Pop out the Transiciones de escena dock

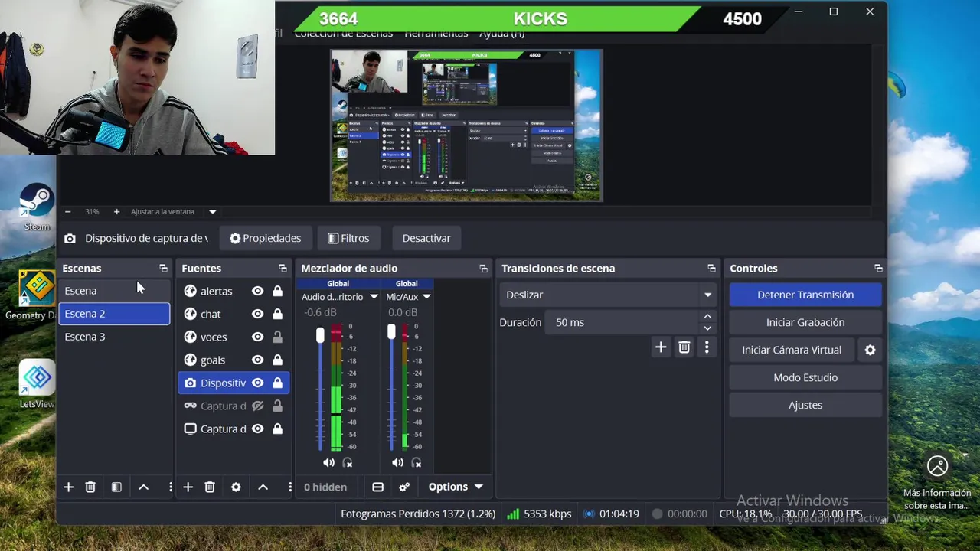point(711,268)
